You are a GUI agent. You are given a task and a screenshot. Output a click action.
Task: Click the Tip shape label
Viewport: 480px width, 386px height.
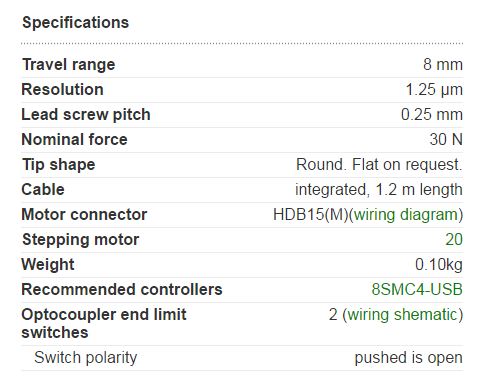click(59, 165)
